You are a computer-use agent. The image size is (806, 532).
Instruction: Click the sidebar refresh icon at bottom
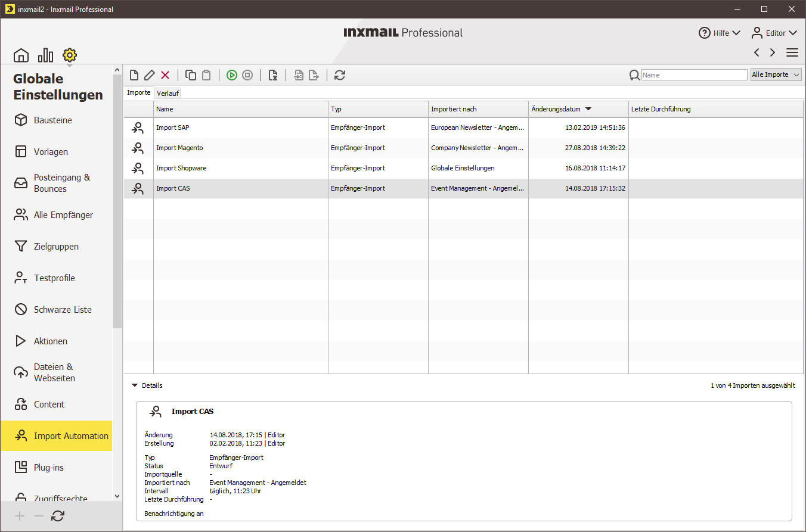coord(58,517)
